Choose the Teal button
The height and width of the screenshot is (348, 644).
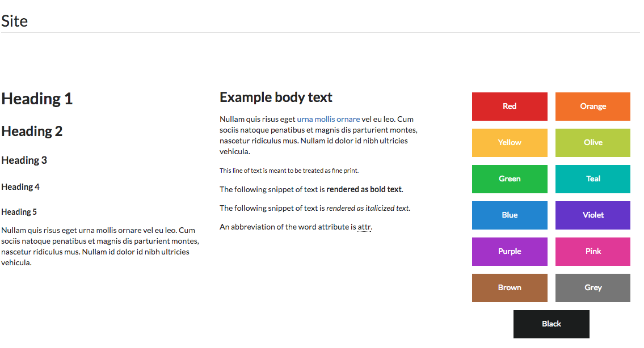[592, 179]
